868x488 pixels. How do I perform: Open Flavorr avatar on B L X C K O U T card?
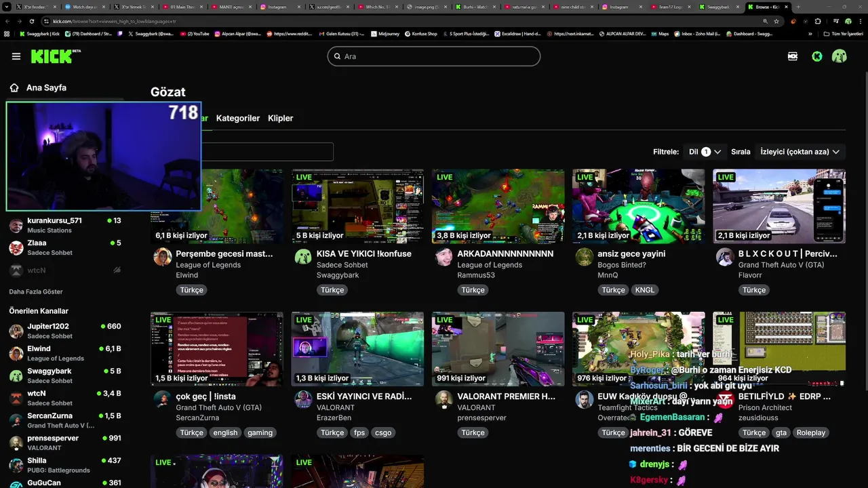pyautogui.click(x=725, y=257)
